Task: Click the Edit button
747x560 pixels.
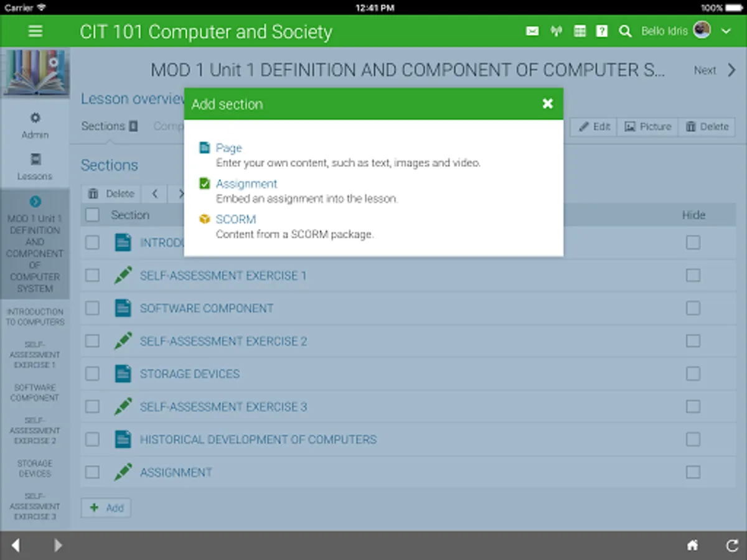Action: click(x=594, y=126)
